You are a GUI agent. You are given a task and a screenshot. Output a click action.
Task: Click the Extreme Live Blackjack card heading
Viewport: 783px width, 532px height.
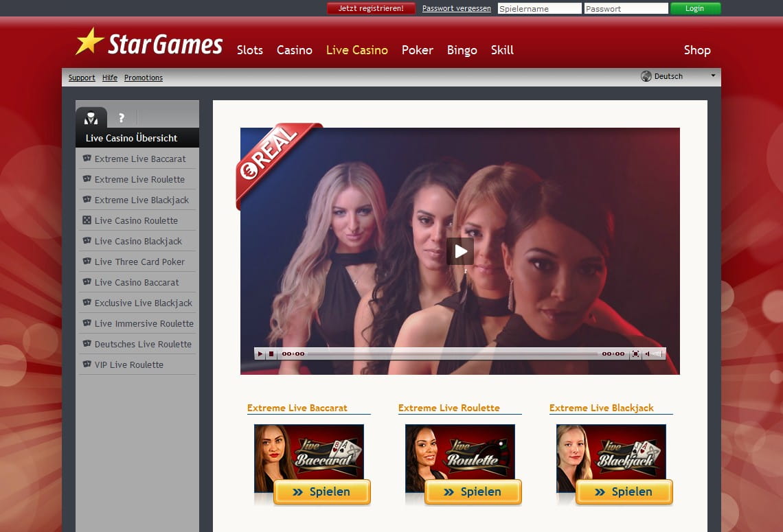click(x=601, y=408)
